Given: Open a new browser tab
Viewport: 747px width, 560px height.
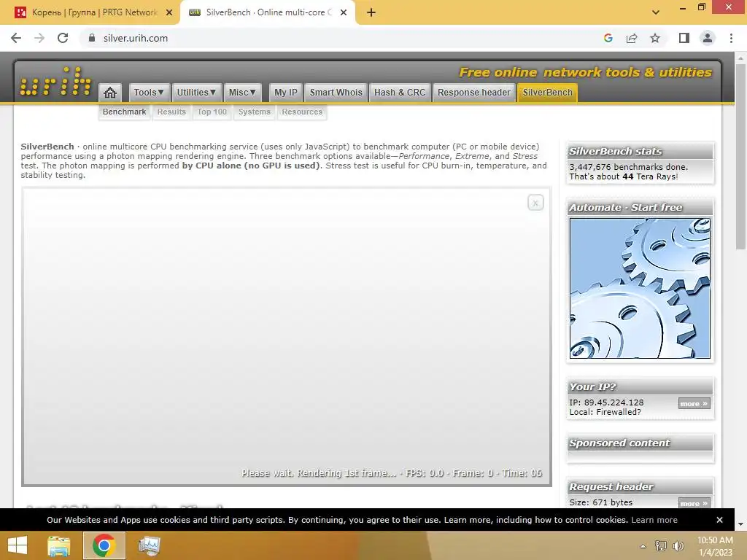Looking at the screenshot, I should click(371, 12).
